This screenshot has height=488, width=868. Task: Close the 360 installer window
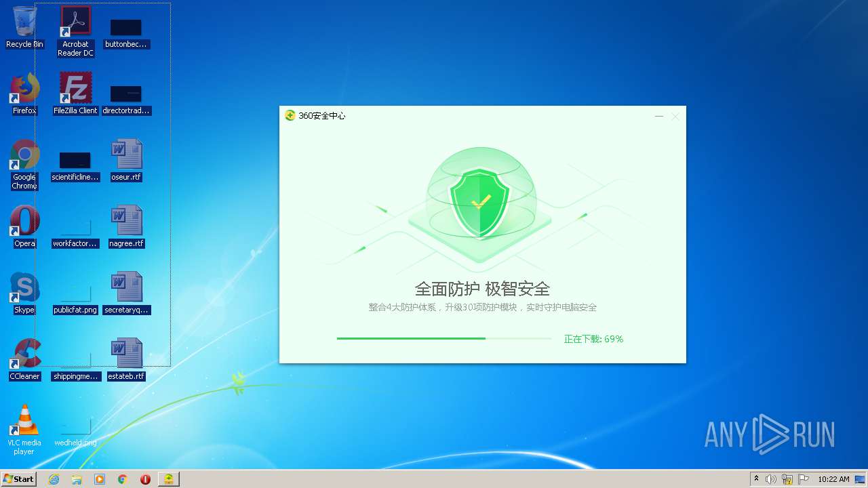click(x=675, y=117)
